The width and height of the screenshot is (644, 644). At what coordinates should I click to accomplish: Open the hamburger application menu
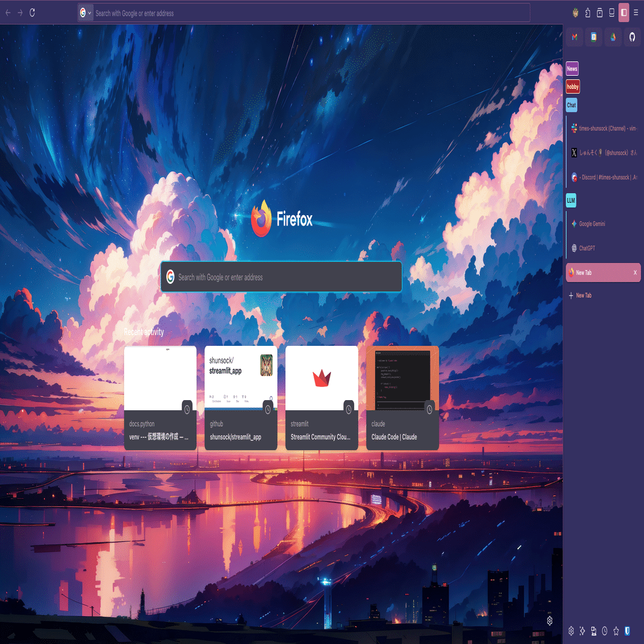point(636,13)
